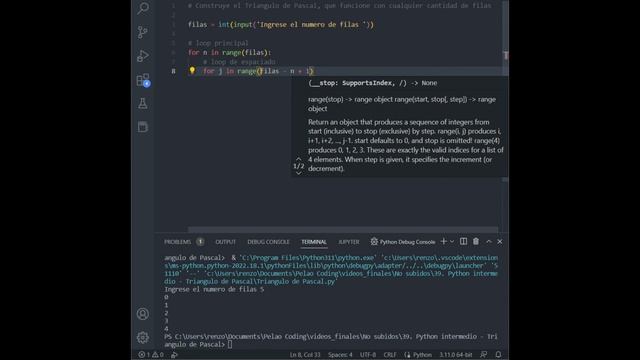
Task: Open the Search view in activity bar
Action: (x=143, y=8)
